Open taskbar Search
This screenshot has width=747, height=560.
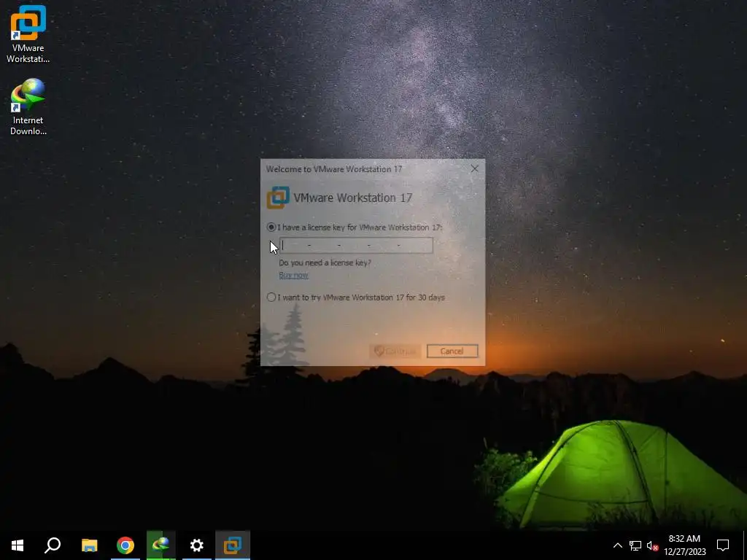point(53,545)
